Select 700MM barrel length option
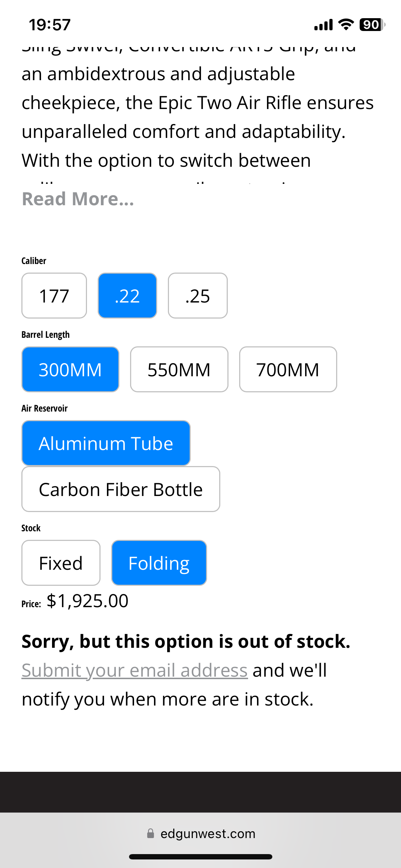This screenshot has height=868, width=401. [x=288, y=369]
